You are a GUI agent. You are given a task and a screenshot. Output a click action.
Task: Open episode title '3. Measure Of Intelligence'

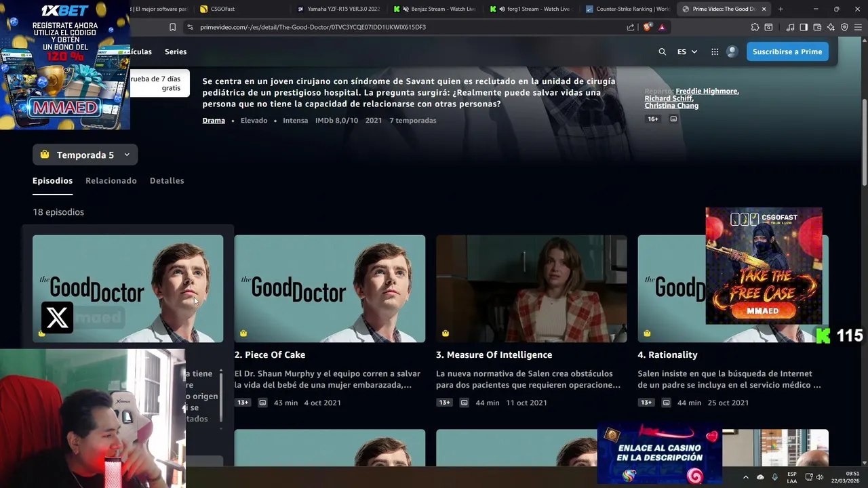(x=494, y=354)
